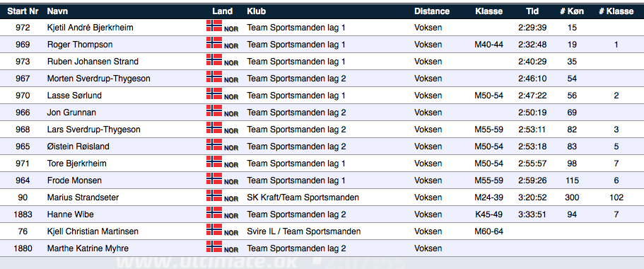644x269 pixels.
Task: Click flag icon next to Marius Strandseter
Action: coord(214,195)
